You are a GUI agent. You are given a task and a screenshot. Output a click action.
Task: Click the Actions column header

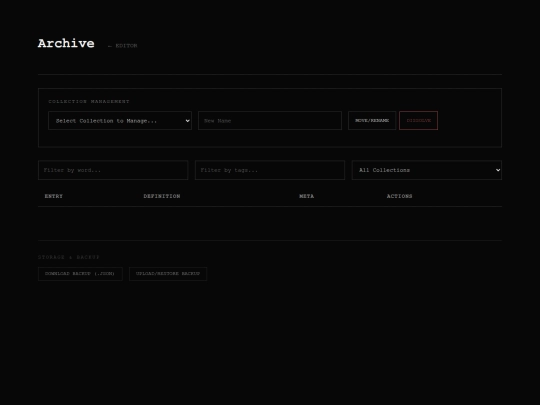point(399,196)
